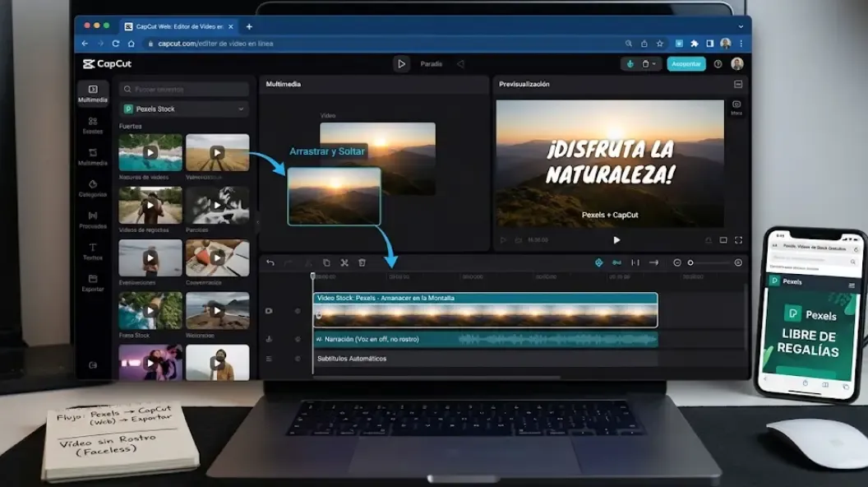Image resolution: width=868 pixels, height=487 pixels.
Task: Toggle visibility of the video track
Action: 298,311
